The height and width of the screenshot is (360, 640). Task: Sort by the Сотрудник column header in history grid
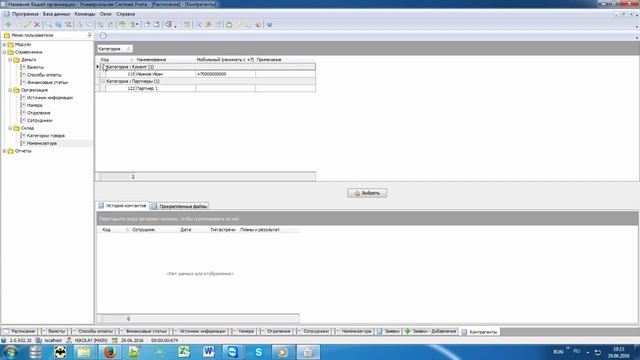pyautogui.click(x=155, y=230)
